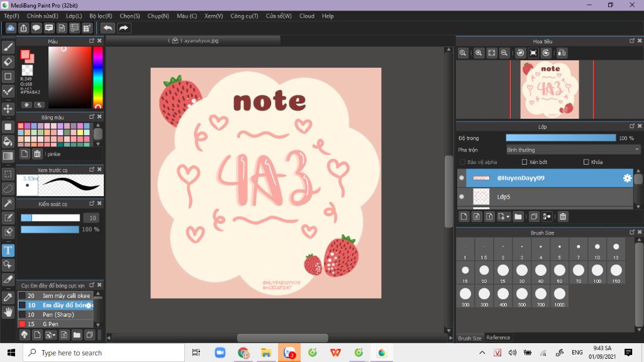Viewport: 644px width, 362px height.
Task: Select the Bucket fill tool
Action: pos(8,141)
